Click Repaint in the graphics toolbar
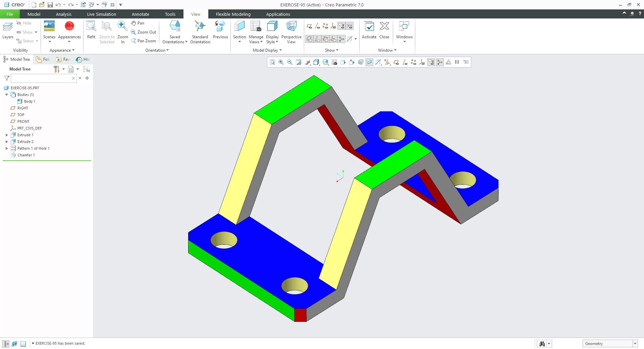This screenshot has height=349, width=644. pos(299,62)
